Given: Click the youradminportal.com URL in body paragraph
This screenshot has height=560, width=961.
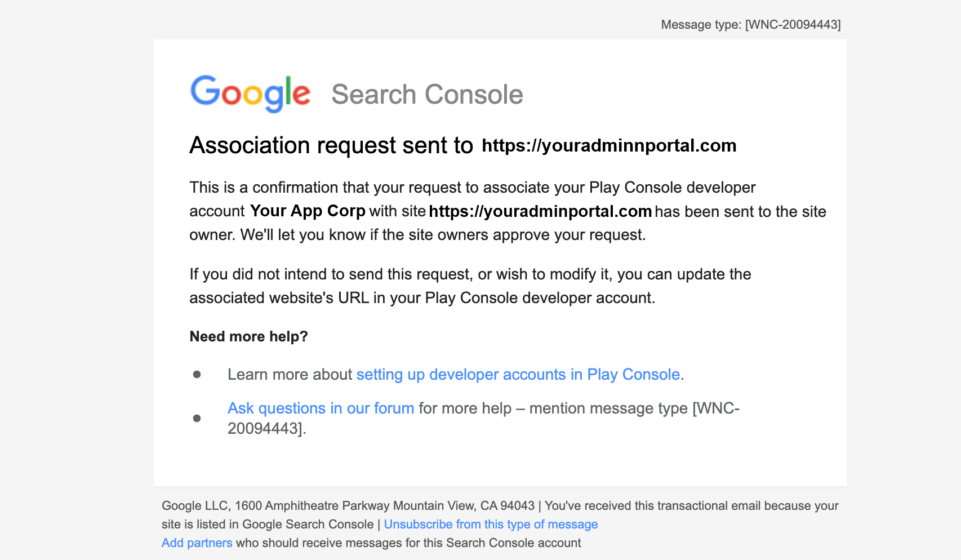Looking at the screenshot, I should tap(540, 211).
